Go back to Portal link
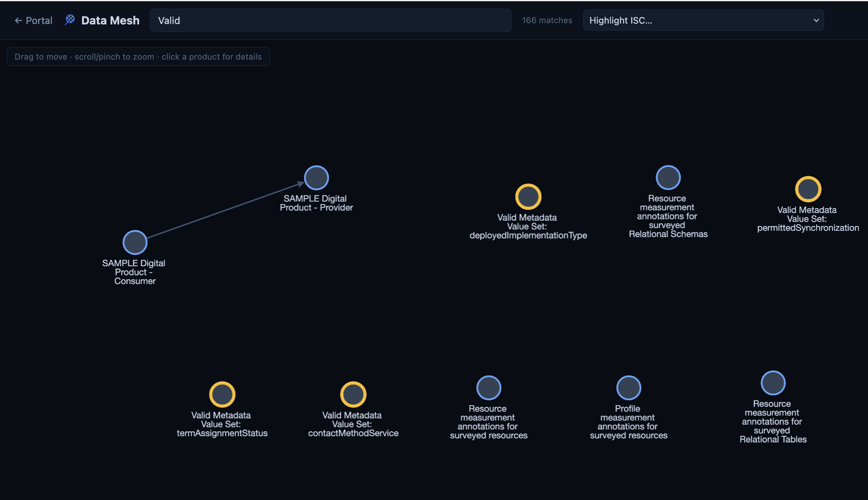This screenshot has width=868, height=500. tap(34, 20)
